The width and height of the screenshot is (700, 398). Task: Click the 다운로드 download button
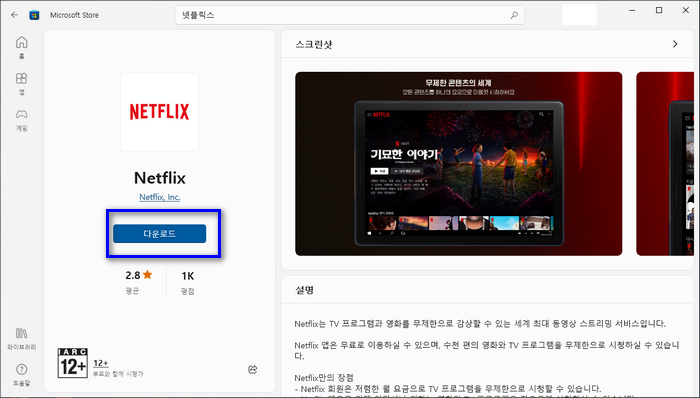[160, 234]
